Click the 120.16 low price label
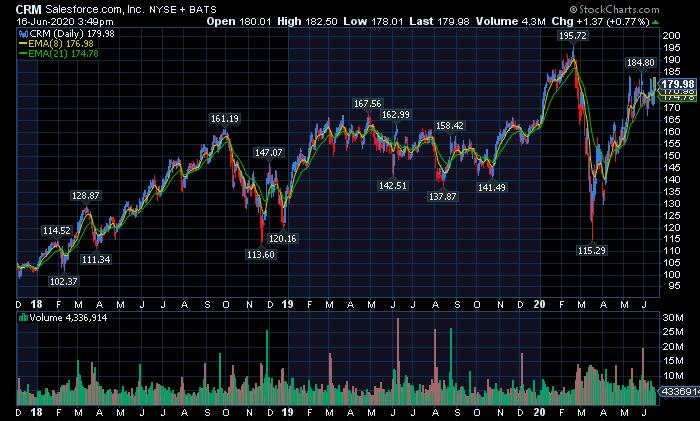This screenshot has width=700, height=421. (282, 239)
